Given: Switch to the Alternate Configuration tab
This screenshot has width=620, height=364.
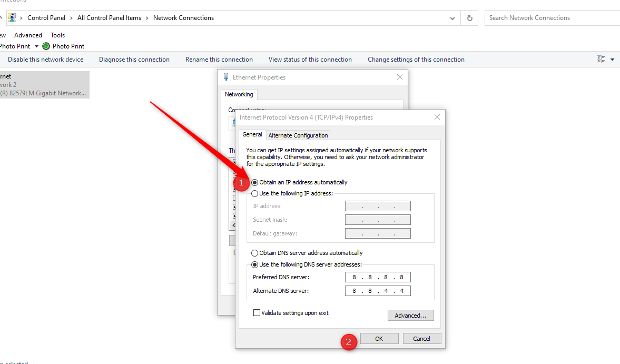Looking at the screenshot, I should [x=298, y=135].
